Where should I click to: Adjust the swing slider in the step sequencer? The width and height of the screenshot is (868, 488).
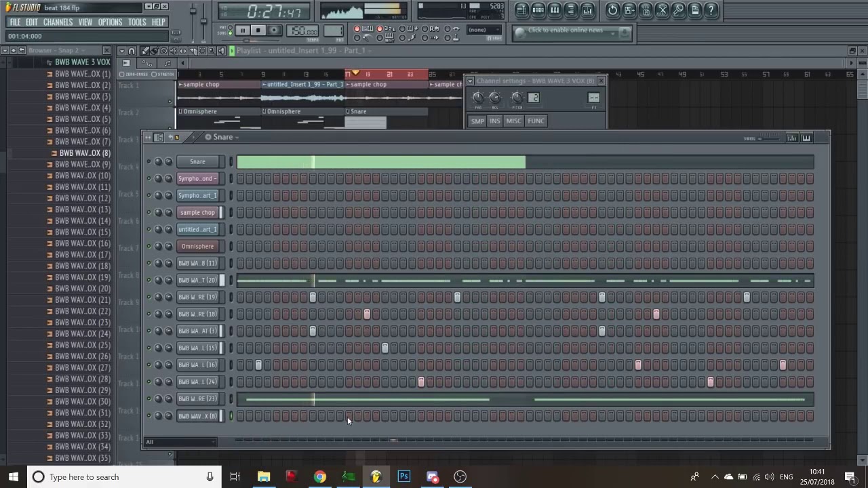pyautogui.click(x=770, y=139)
